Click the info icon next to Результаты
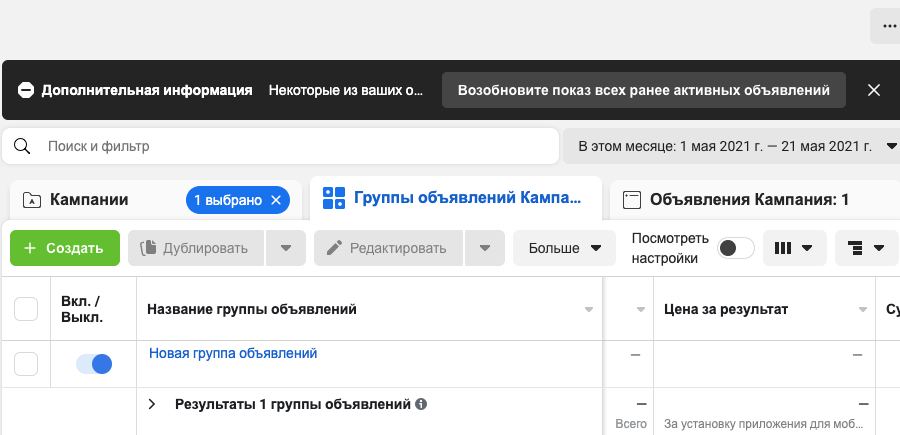900x435 pixels. [x=421, y=404]
